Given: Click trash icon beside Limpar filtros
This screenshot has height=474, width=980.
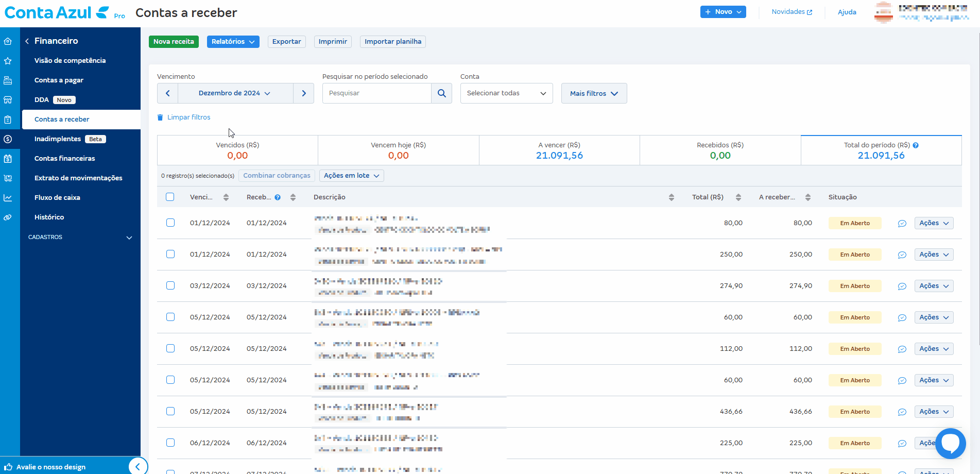Looking at the screenshot, I should tap(160, 117).
